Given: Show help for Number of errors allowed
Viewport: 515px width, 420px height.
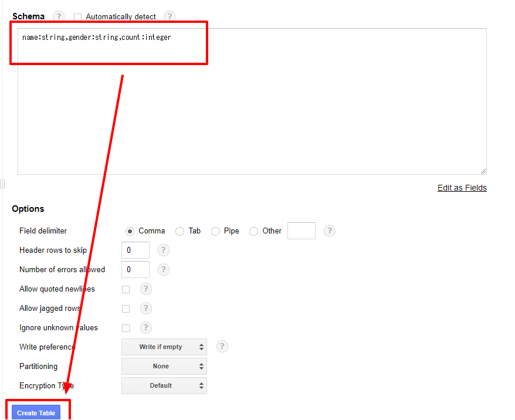Looking at the screenshot, I should click(164, 269).
